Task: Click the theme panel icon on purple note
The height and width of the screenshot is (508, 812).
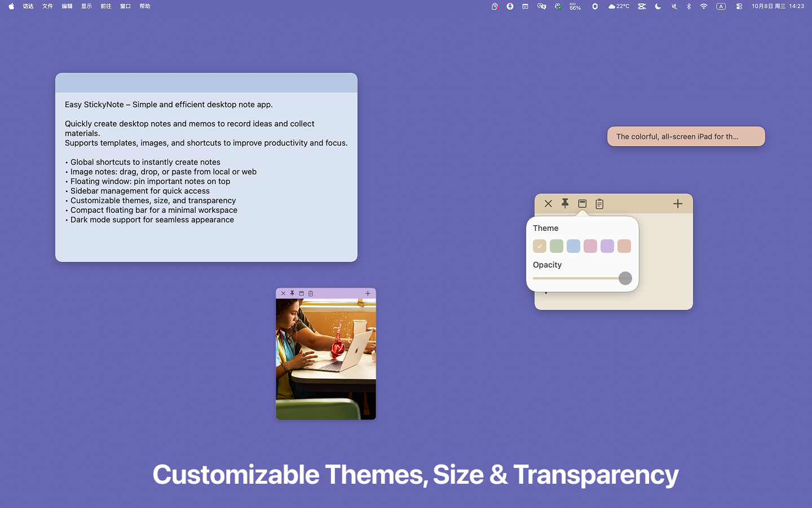Action: pyautogui.click(x=301, y=293)
